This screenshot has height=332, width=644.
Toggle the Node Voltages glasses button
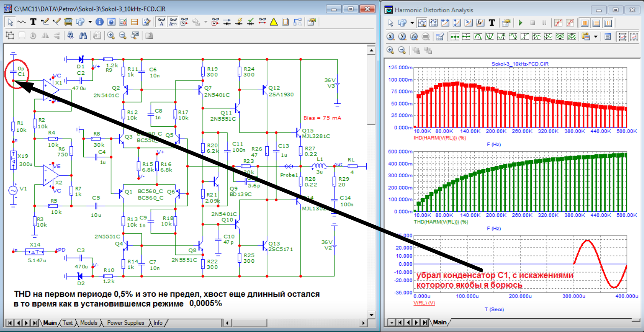point(216,22)
